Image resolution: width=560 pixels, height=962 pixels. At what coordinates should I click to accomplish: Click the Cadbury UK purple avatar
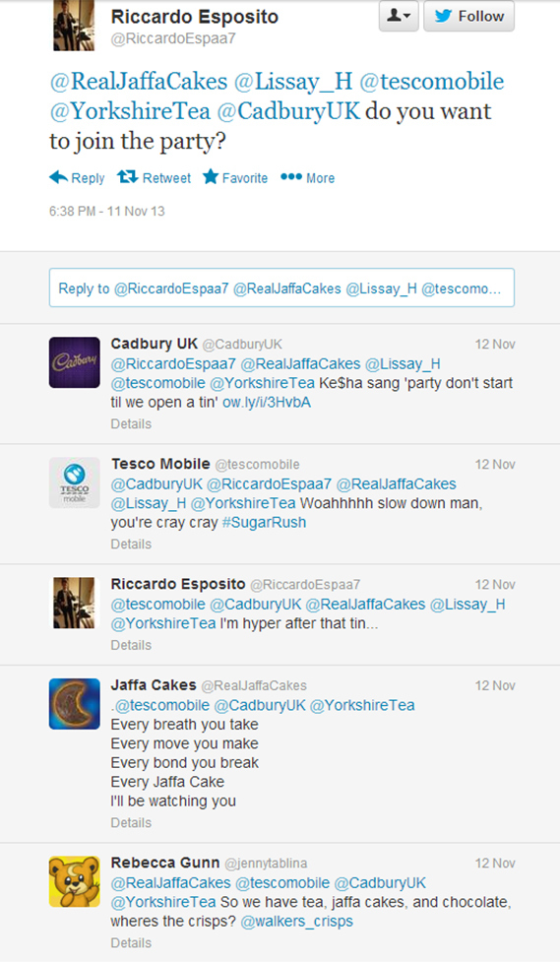[74, 362]
